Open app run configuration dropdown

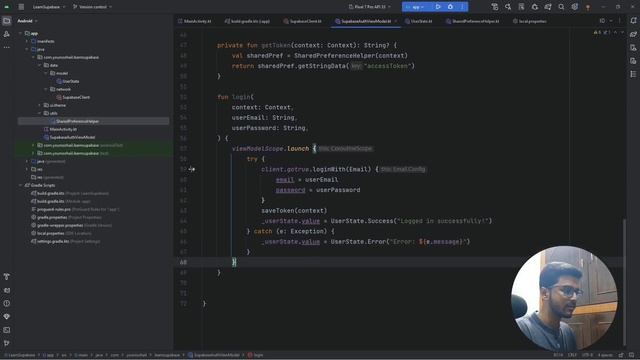415,7
